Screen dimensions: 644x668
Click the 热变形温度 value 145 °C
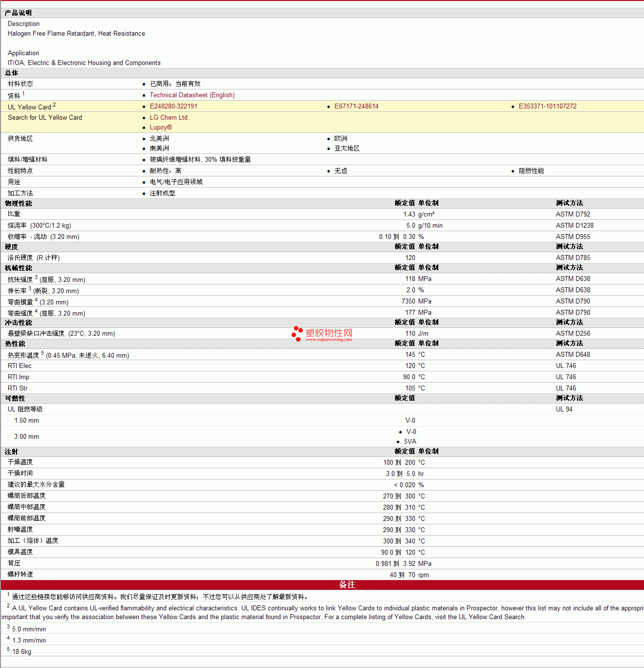click(x=415, y=355)
